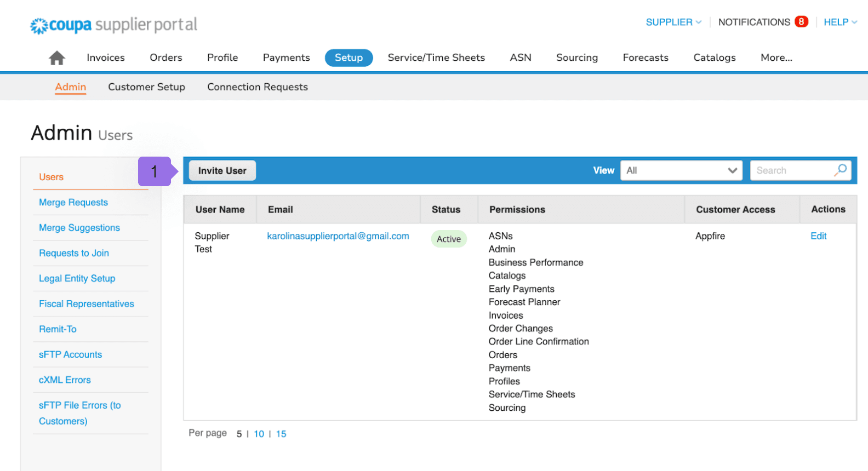
Task: Open the Customer Setup subtab
Action: point(146,87)
